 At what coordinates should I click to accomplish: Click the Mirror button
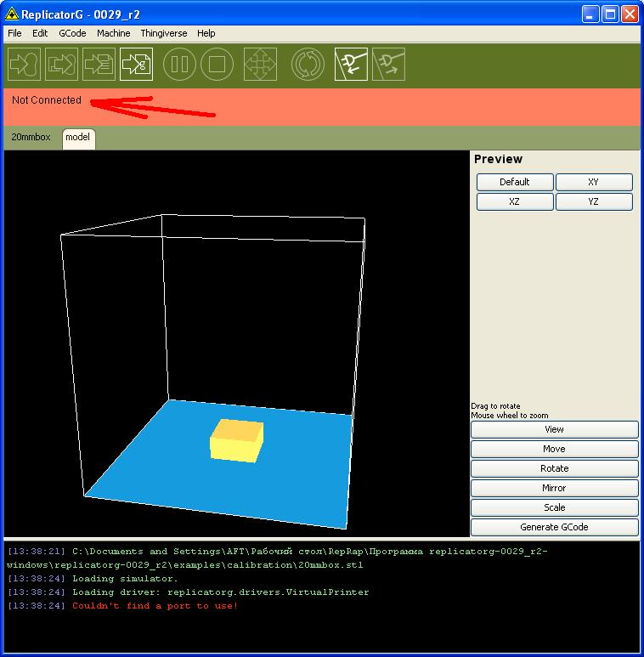(x=555, y=488)
